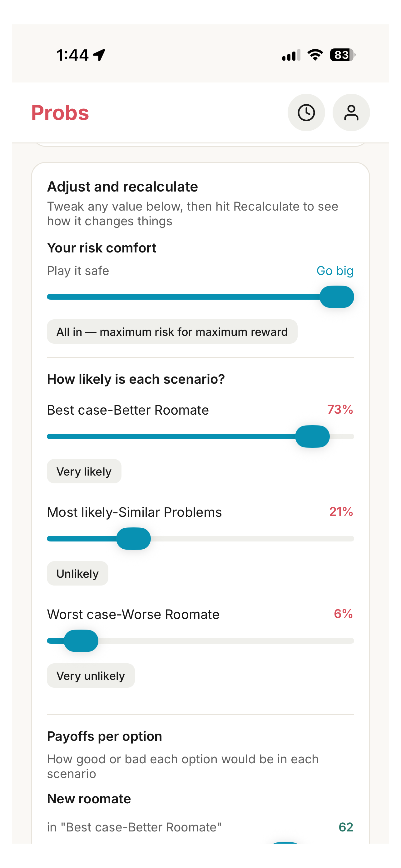Viewport: 401px width, 868px height.
Task: Tap the 'Play it safe' label
Action: (x=77, y=271)
